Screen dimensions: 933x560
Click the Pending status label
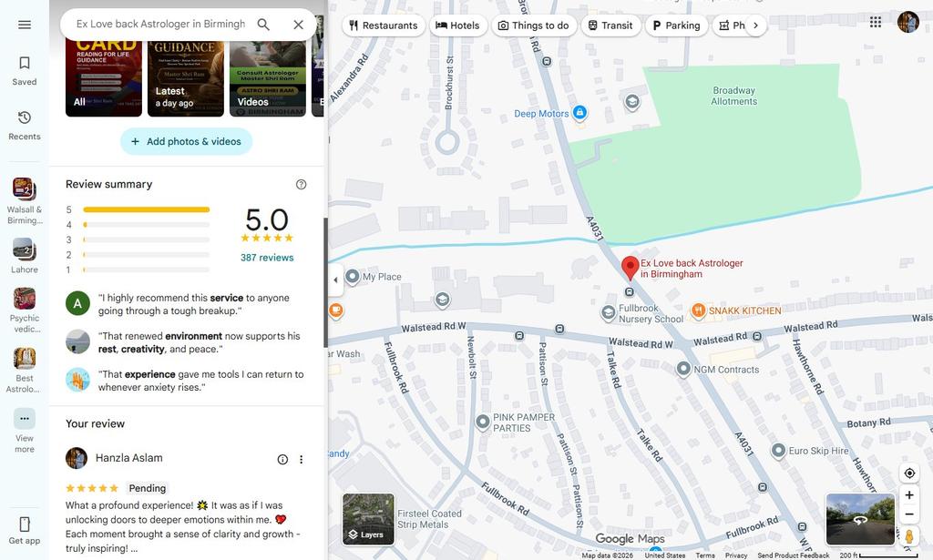tap(148, 488)
